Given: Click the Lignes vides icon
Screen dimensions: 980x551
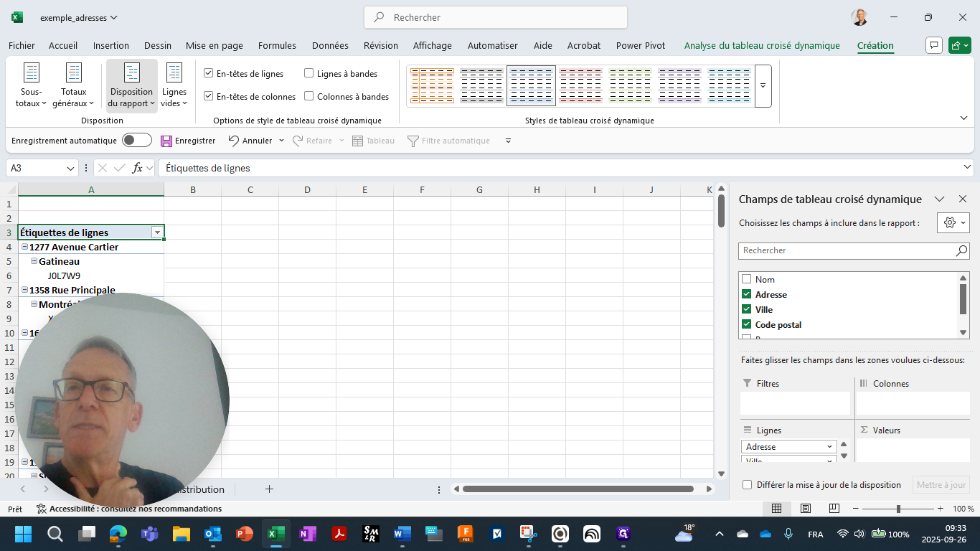Looking at the screenshot, I should pyautogui.click(x=174, y=73).
